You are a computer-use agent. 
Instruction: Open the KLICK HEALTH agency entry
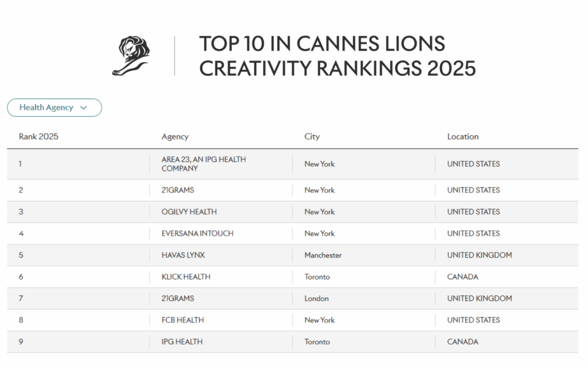click(x=186, y=277)
